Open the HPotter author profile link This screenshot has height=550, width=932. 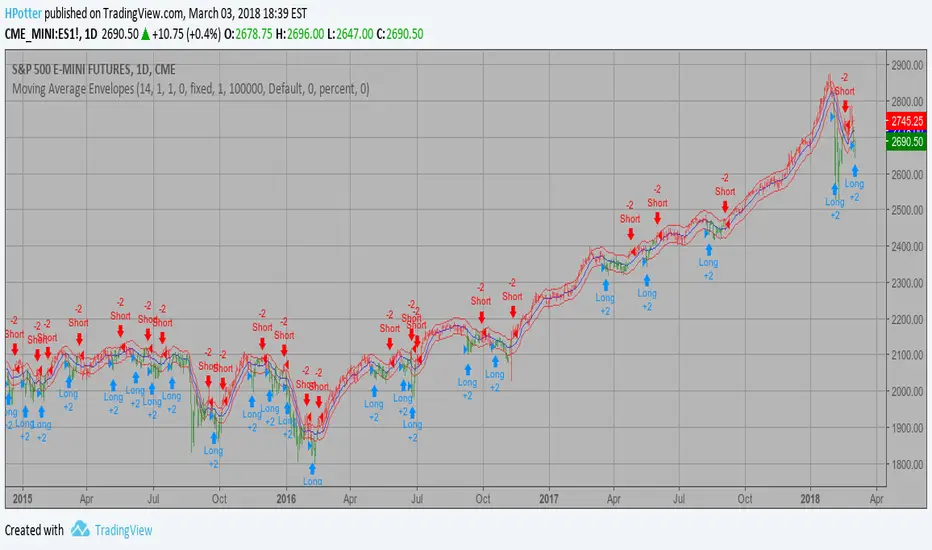coord(23,13)
